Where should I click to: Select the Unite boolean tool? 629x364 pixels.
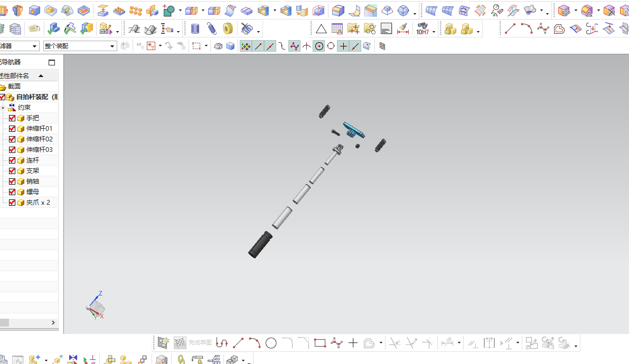[x=169, y=11]
